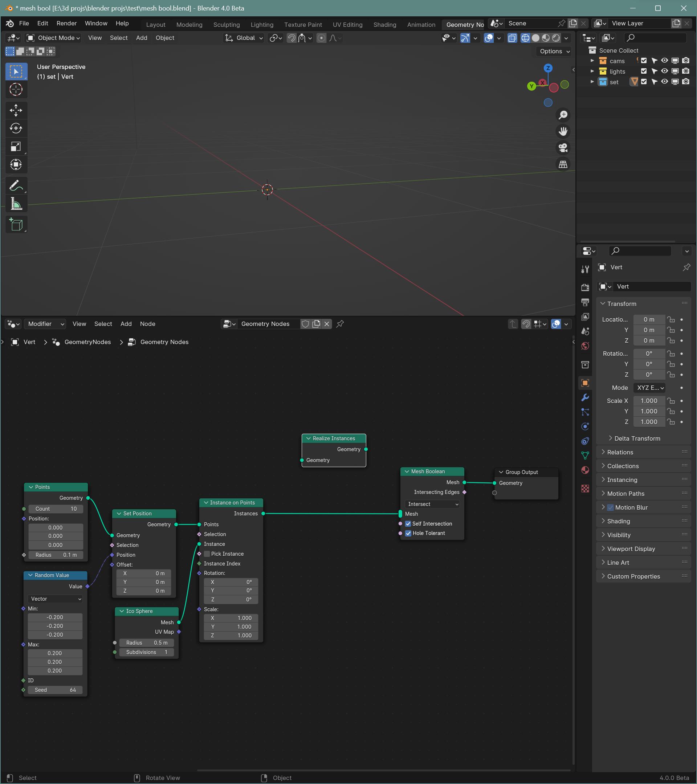Switch orthographic/perspective grid icon
The width and height of the screenshot is (697, 784).
coord(563,164)
